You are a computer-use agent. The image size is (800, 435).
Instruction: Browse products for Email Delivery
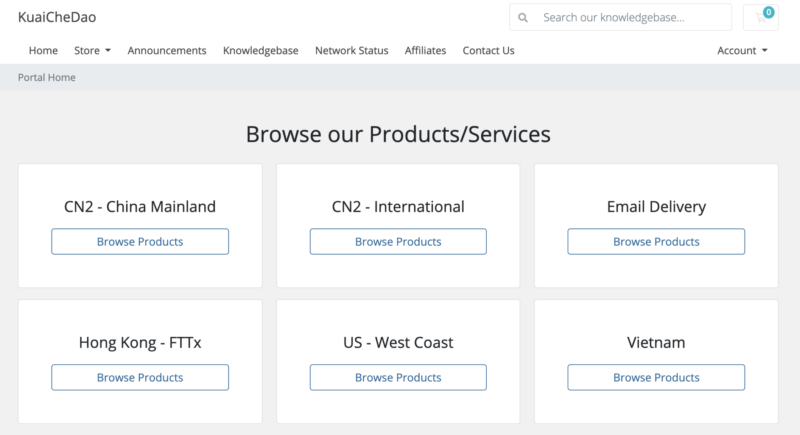(656, 241)
